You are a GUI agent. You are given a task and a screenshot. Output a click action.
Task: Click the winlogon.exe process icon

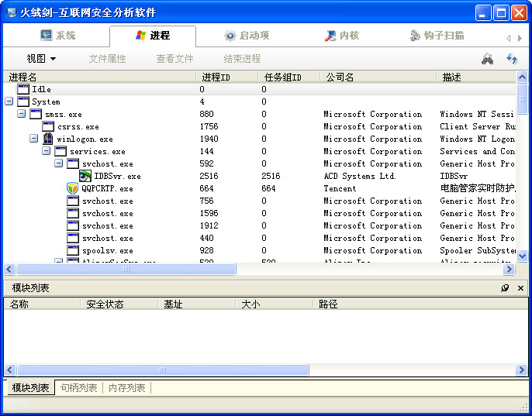[48, 139]
